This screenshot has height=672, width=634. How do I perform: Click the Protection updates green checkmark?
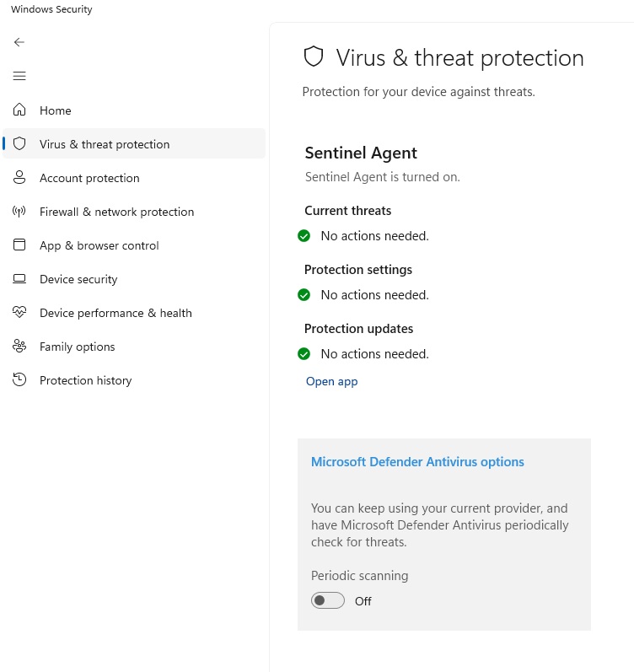[x=304, y=354]
